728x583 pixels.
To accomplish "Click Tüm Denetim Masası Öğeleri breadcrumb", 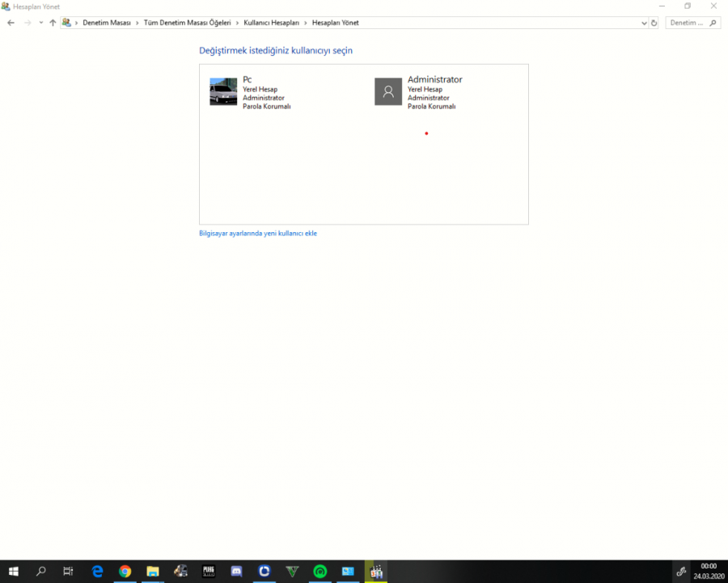I will tap(187, 23).
